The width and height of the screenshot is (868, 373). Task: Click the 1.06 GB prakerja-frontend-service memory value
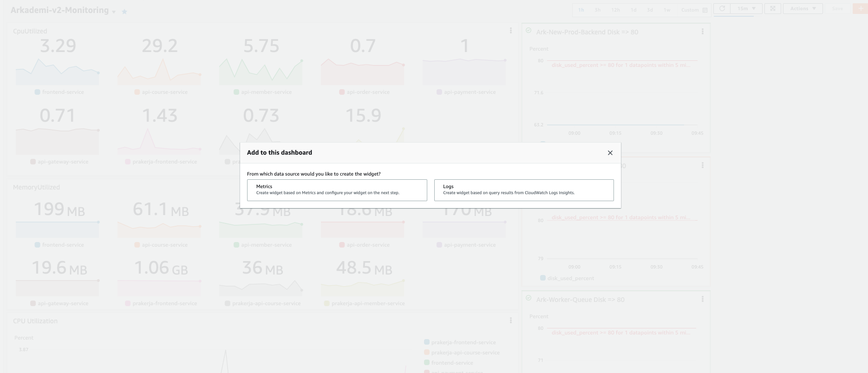[x=161, y=268]
